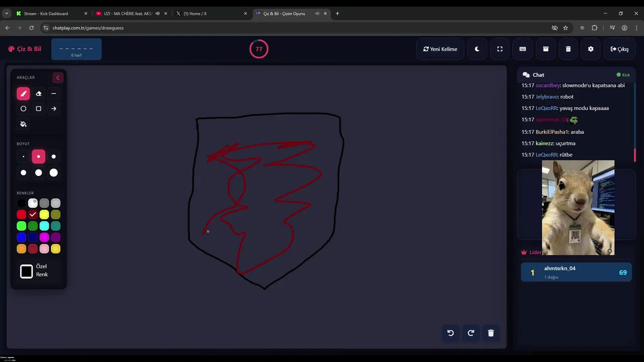Image resolution: width=644 pixels, height=362 pixels.
Task: Click the Çiz & Bil logo
Action: [25, 49]
